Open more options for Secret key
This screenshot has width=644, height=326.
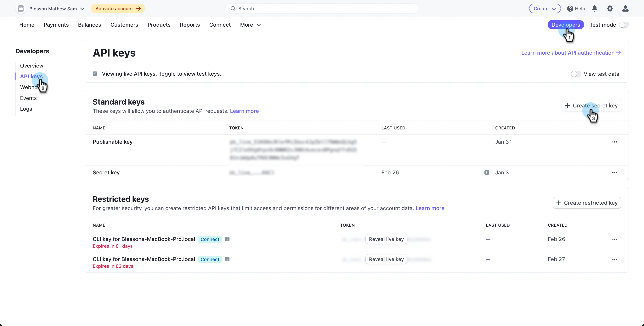(614, 172)
